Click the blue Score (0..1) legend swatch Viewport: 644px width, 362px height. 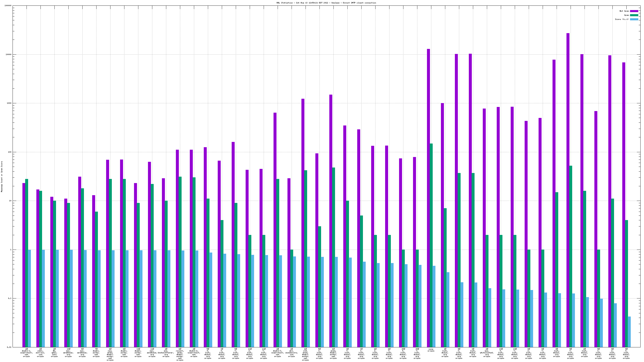click(634, 19)
